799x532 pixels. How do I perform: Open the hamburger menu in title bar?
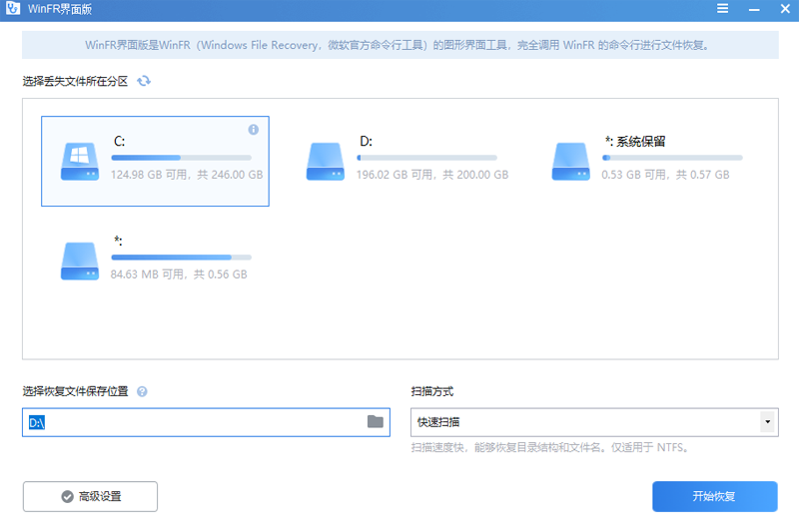pyautogui.click(x=722, y=9)
